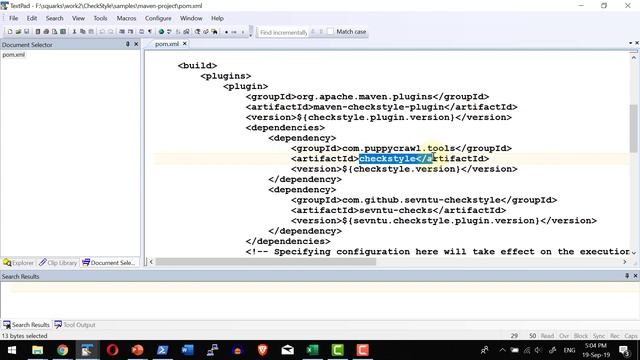Open the File menu
The height and width of the screenshot is (360, 640).
[13, 18]
